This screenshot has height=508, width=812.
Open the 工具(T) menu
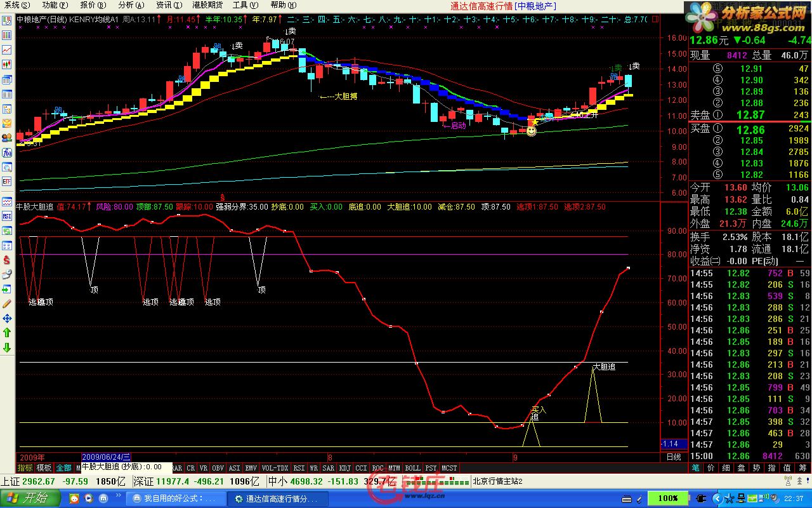pyautogui.click(x=244, y=5)
